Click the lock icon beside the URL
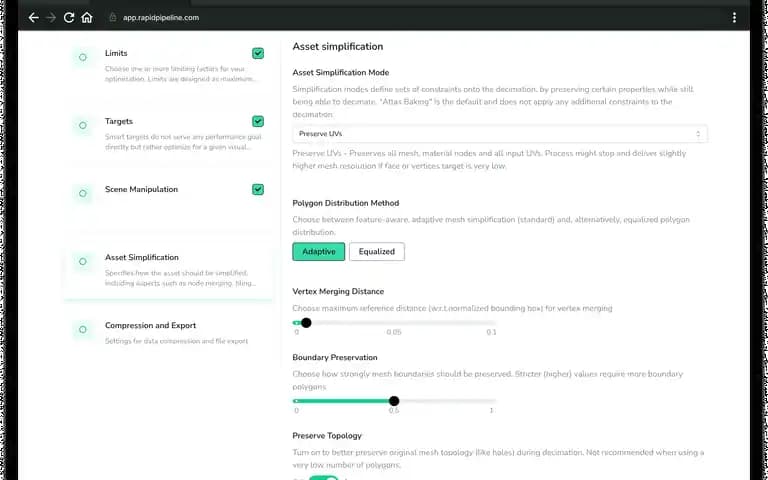This screenshot has width=768, height=480. [x=113, y=17]
